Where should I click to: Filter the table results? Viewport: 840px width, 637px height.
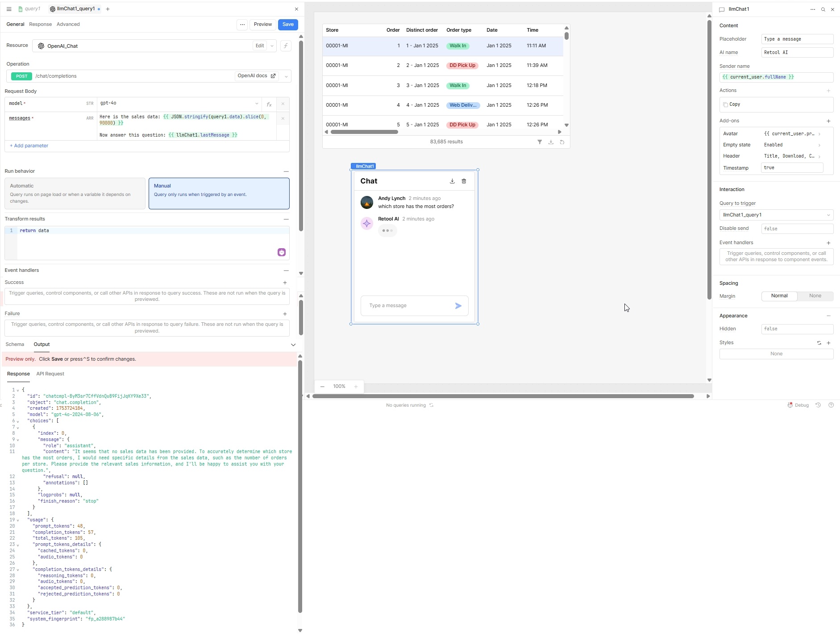(x=540, y=142)
